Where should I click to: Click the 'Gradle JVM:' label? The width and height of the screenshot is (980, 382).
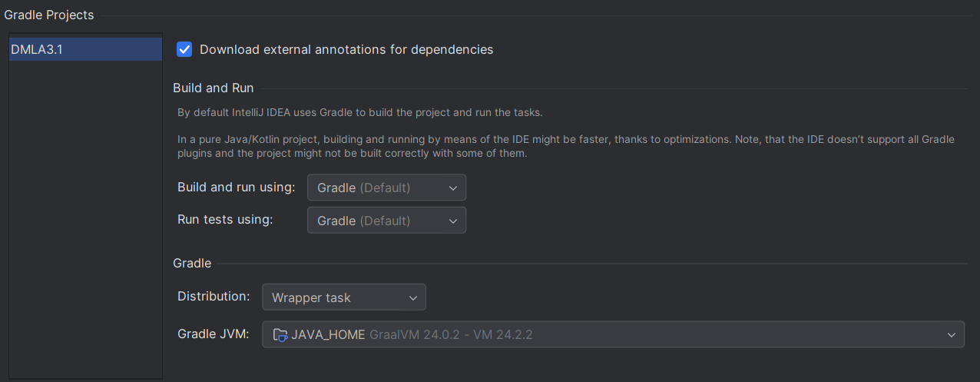coord(214,334)
